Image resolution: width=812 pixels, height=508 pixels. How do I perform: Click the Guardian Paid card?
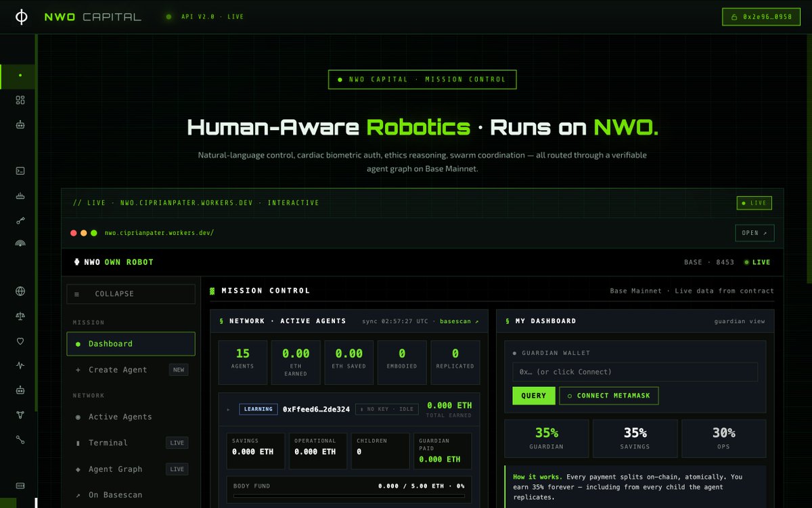coord(443,451)
